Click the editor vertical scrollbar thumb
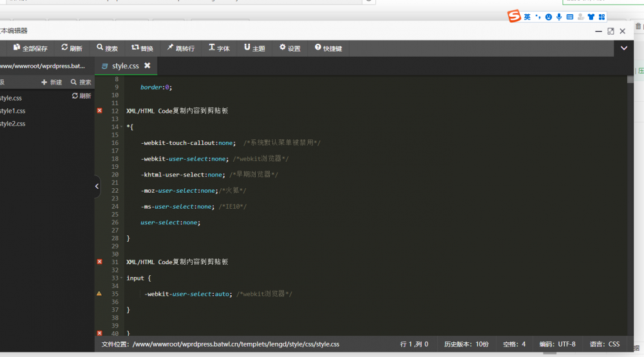Screen dimensions: 644x357 point(630,79)
